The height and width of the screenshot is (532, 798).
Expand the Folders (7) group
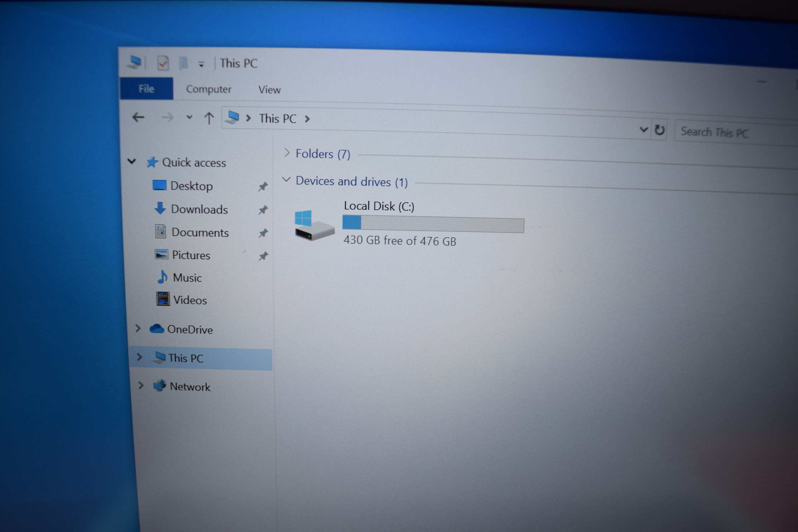[287, 153]
